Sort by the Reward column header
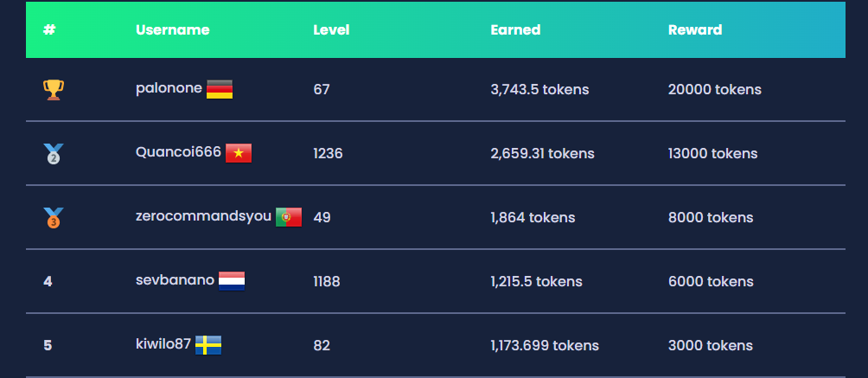This screenshot has width=868, height=378. coord(695,30)
